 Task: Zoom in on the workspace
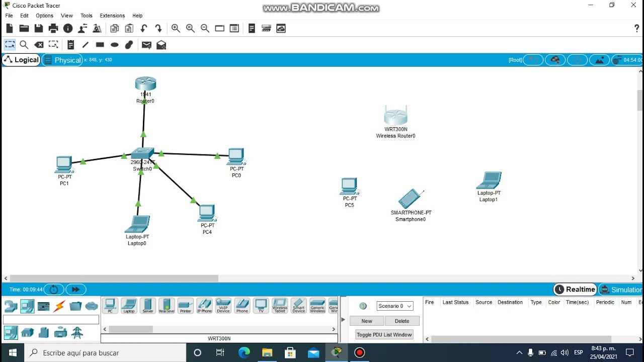[x=176, y=29]
